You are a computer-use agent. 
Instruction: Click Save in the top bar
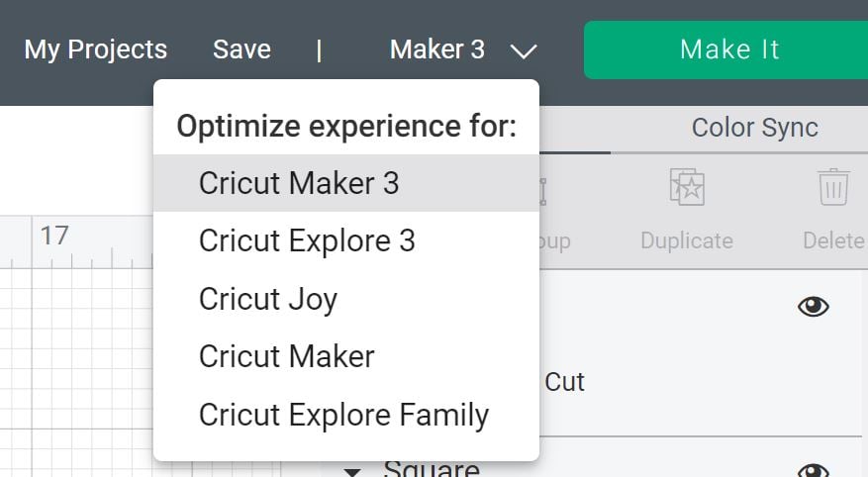tap(241, 49)
